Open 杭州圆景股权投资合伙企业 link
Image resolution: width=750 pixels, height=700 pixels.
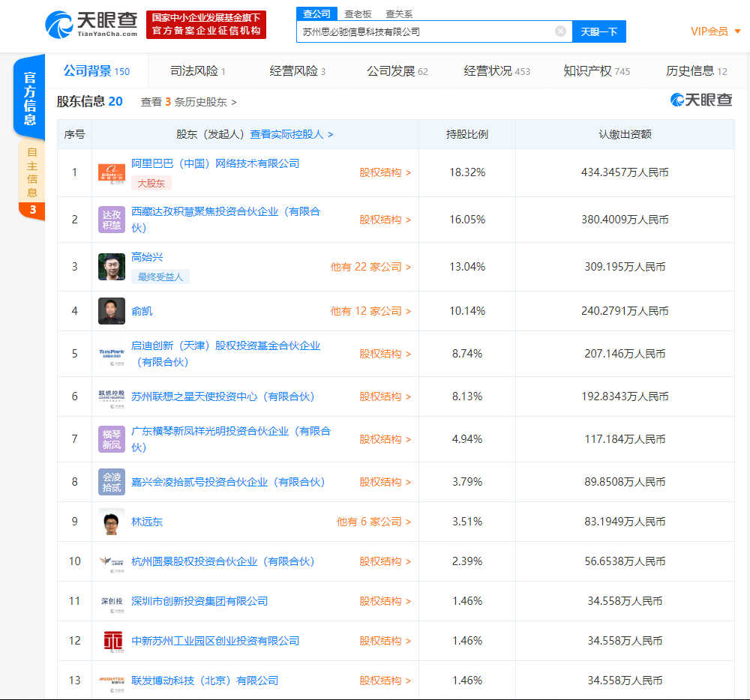pyautogui.click(x=223, y=561)
